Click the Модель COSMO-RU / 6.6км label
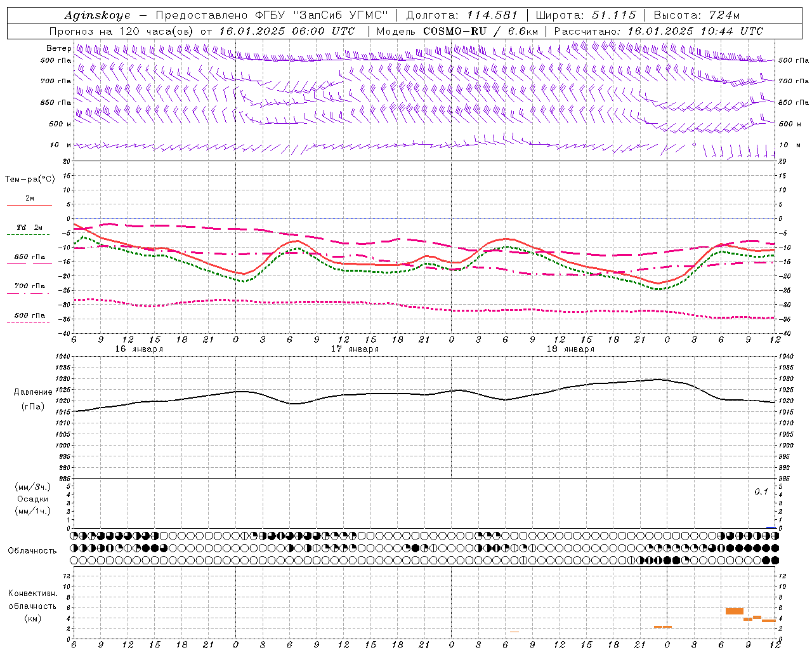 pos(457,31)
